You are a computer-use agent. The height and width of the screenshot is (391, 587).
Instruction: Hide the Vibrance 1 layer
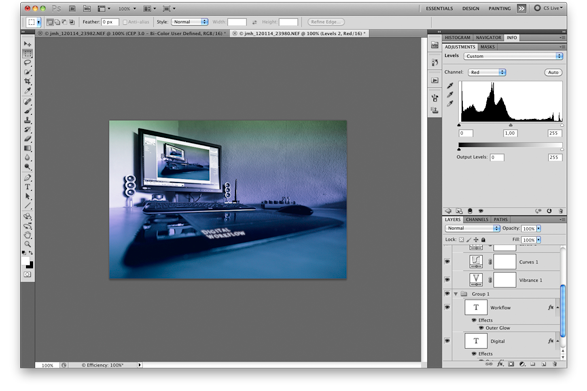(x=447, y=279)
